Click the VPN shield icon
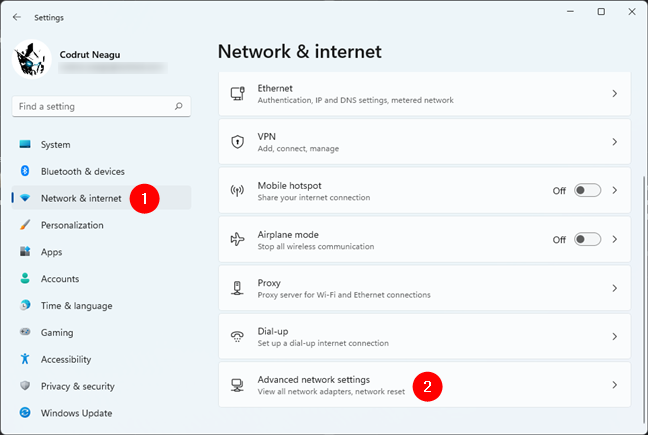This screenshot has height=435, width=648. click(x=237, y=142)
